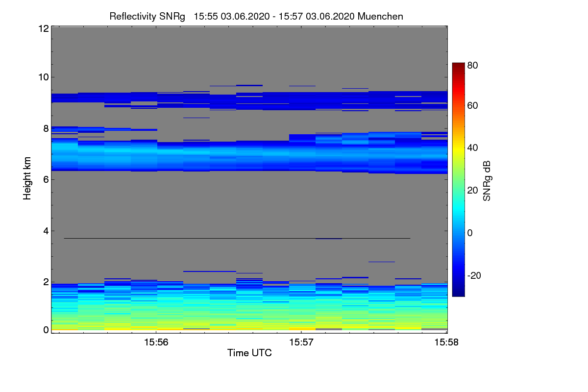Image resolution: width=588 pixels, height=392 pixels.
Task: Click the dark blue bottom of the colorbar
Action: pyautogui.click(x=458, y=292)
